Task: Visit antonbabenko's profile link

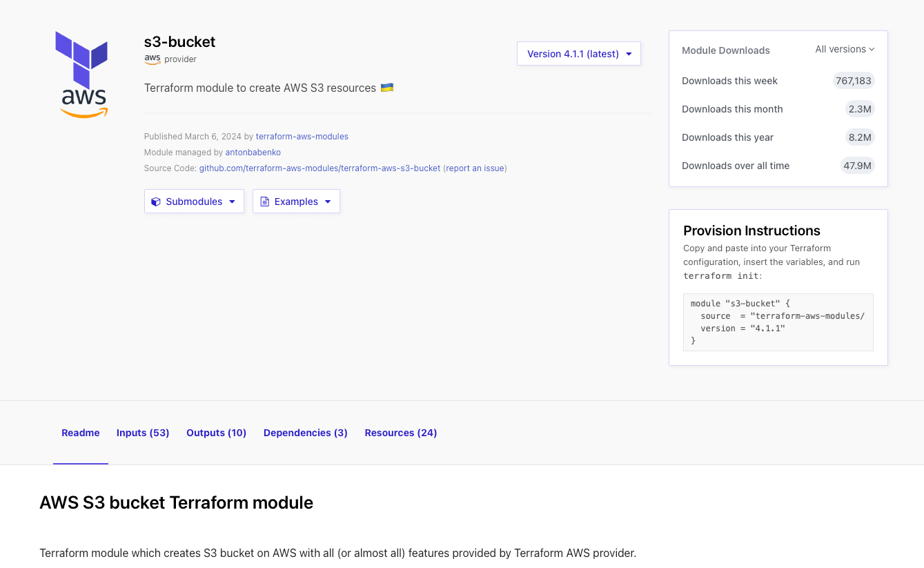Action: pos(253,152)
